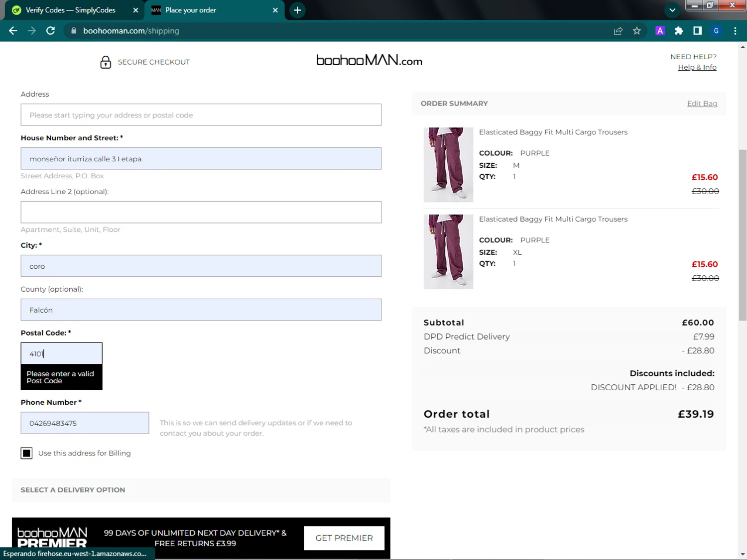Screen dimensions: 747x560
Task: Click the Edit Bag link
Action: [x=702, y=104]
